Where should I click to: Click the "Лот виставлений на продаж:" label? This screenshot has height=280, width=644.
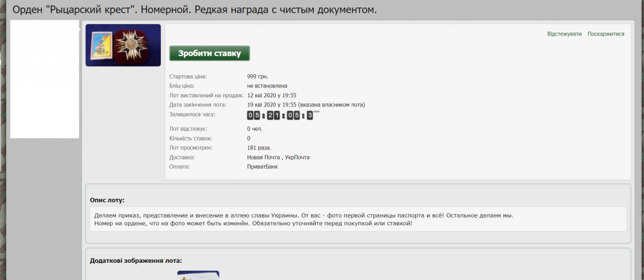[x=207, y=95]
